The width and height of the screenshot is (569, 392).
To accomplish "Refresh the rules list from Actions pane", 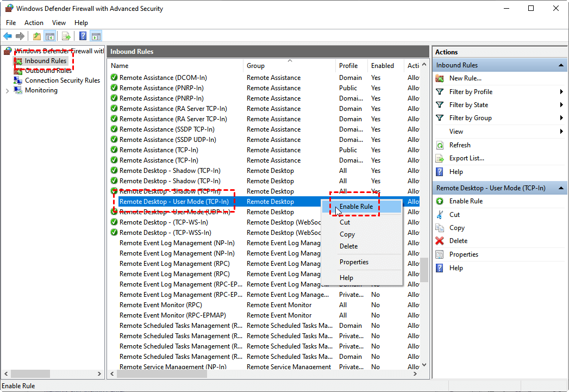I will (x=460, y=145).
